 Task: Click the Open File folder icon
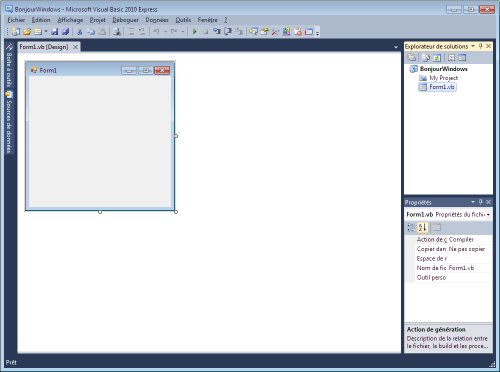click(x=27, y=32)
